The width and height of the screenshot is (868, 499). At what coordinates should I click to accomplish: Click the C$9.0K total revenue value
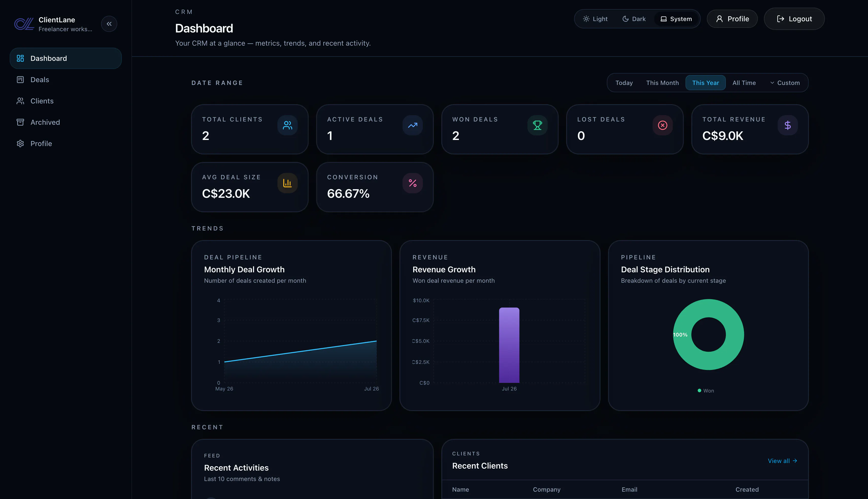click(723, 136)
